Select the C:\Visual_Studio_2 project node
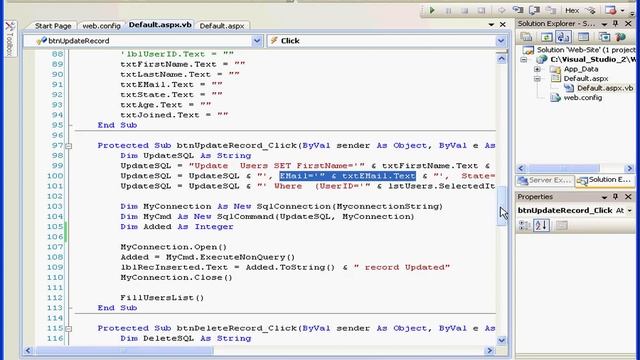This screenshot has width=640, height=360. pyautogui.click(x=593, y=60)
